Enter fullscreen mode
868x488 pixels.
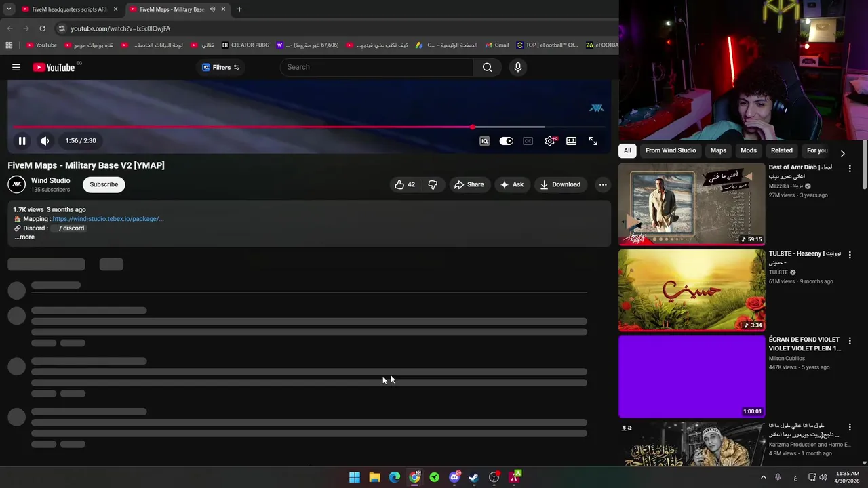click(593, 141)
